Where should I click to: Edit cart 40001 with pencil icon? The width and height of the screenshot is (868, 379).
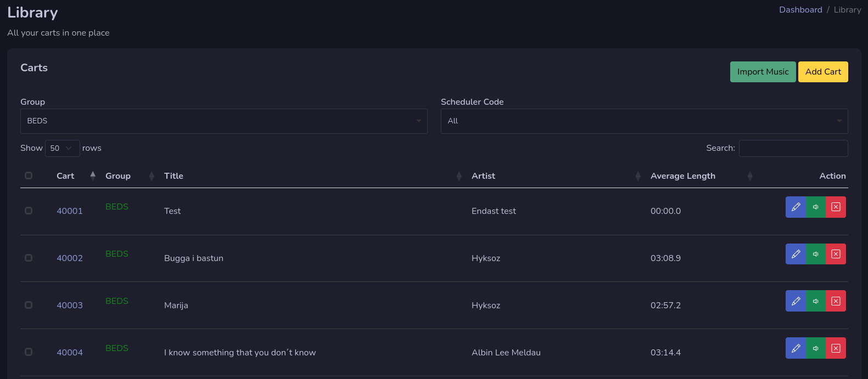(796, 207)
